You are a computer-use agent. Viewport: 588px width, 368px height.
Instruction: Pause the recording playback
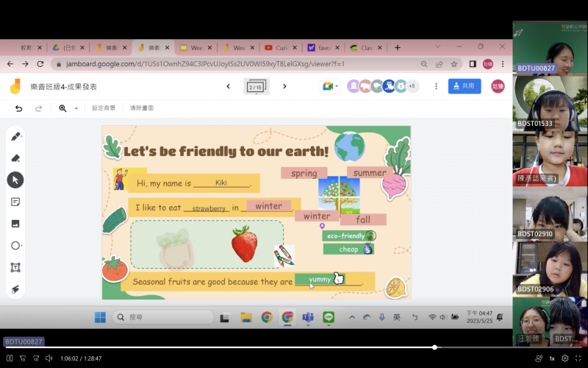pyautogui.click(x=10, y=358)
